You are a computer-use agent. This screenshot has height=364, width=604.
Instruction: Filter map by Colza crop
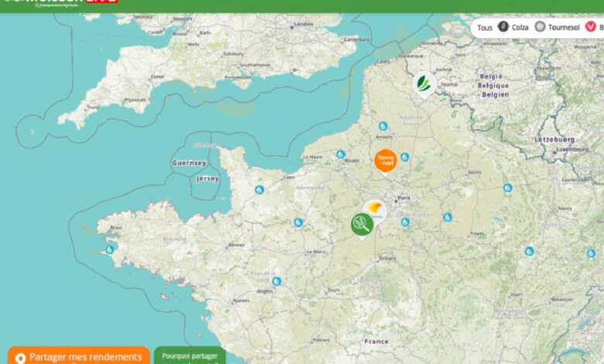click(x=513, y=27)
